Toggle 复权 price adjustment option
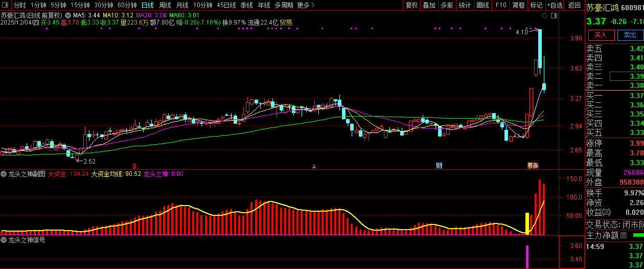 point(411,5)
